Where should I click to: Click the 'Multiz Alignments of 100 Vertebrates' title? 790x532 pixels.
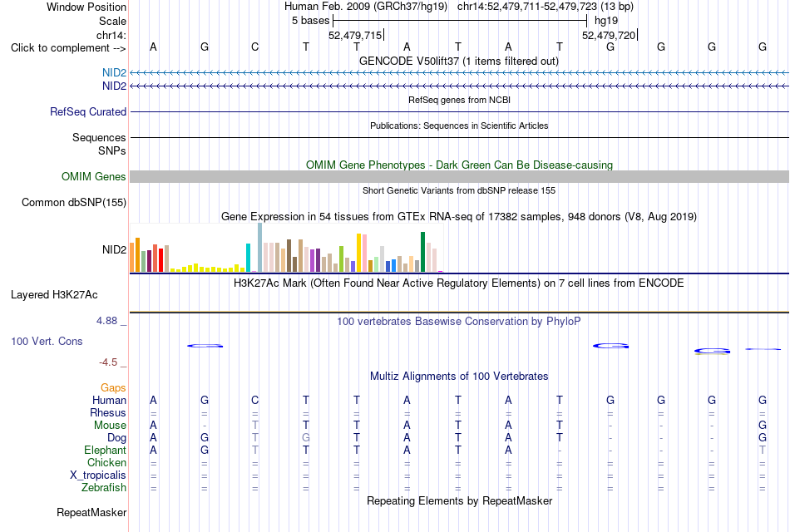point(459,377)
